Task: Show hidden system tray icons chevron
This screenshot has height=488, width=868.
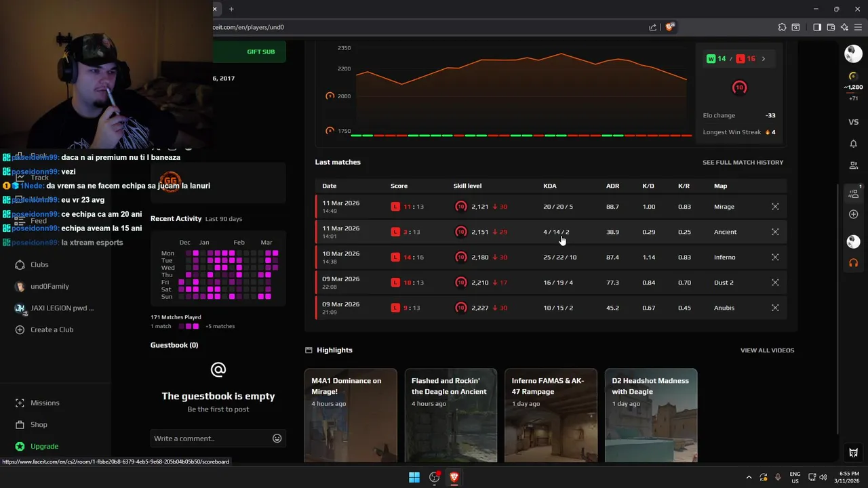Action: [x=749, y=477]
